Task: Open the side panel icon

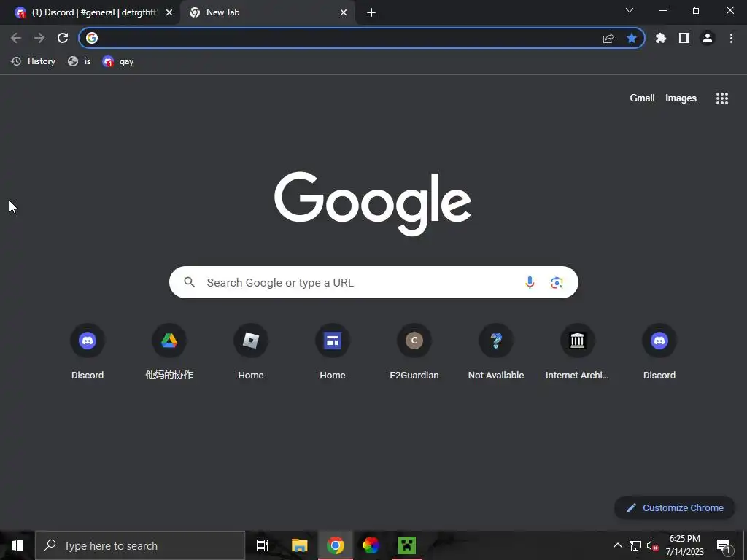Action: point(684,38)
